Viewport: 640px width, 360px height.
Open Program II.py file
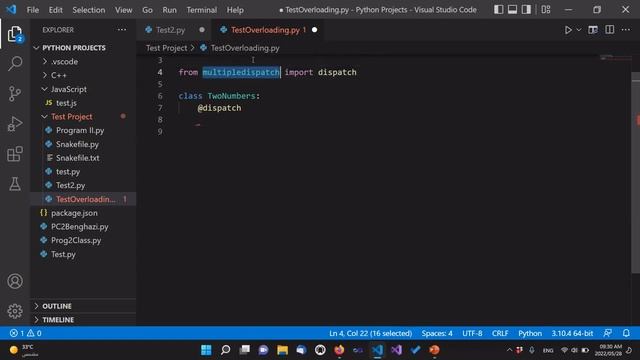pyautogui.click(x=83, y=130)
